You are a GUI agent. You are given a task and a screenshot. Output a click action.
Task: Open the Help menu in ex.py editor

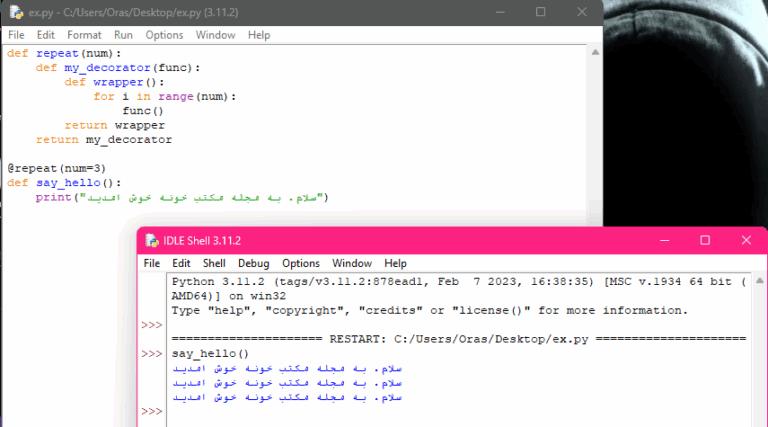(259, 35)
